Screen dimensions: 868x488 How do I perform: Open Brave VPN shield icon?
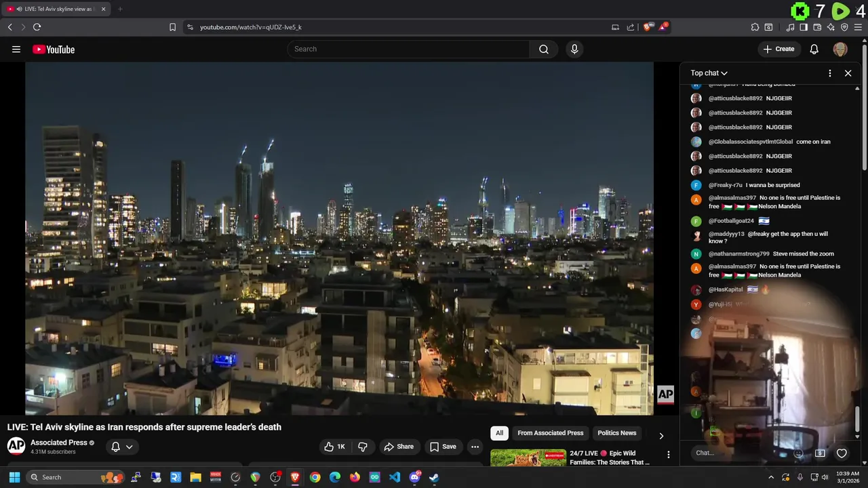pos(844,27)
